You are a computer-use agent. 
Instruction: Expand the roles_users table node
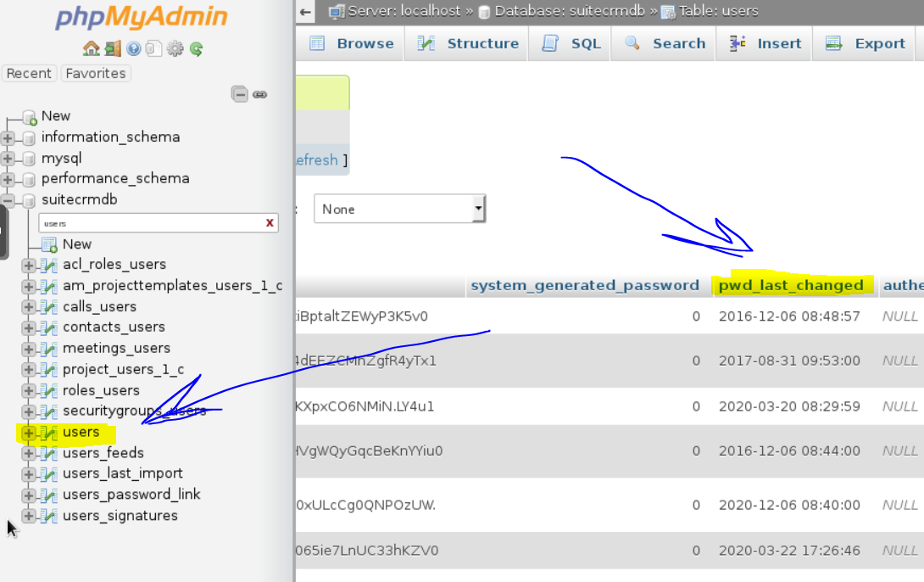coord(28,391)
